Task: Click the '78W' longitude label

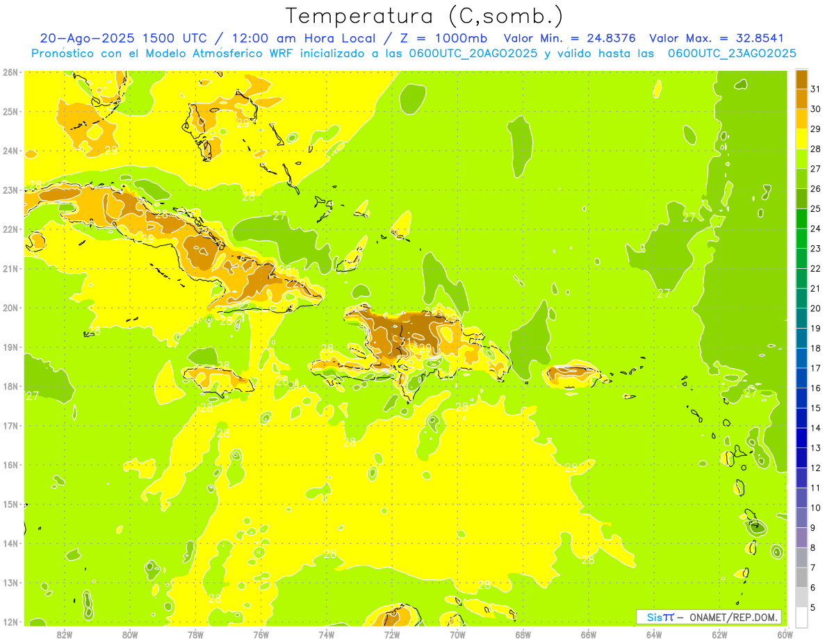Action: coord(195,635)
